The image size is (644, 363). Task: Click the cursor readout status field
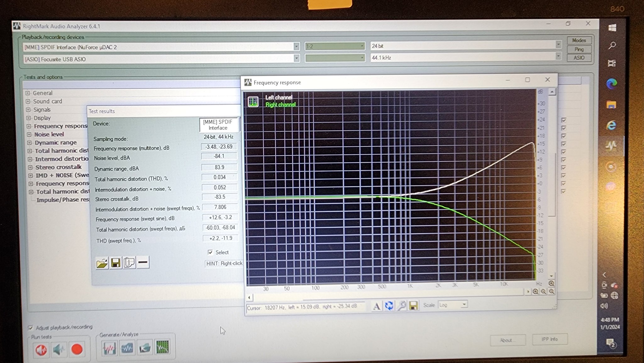(305, 307)
